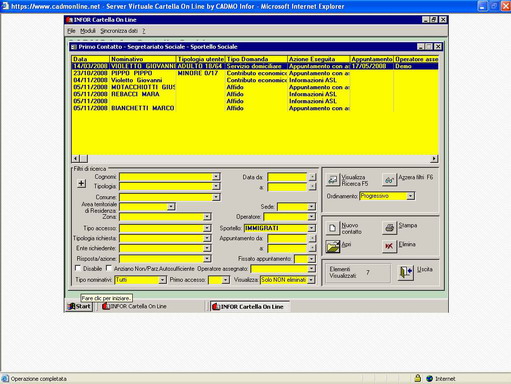Image resolution: width=511 pixels, height=384 pixels.
Task: Tick the Anziano Non/Parz.Autosufficiente checkbox
Action: 109,268
